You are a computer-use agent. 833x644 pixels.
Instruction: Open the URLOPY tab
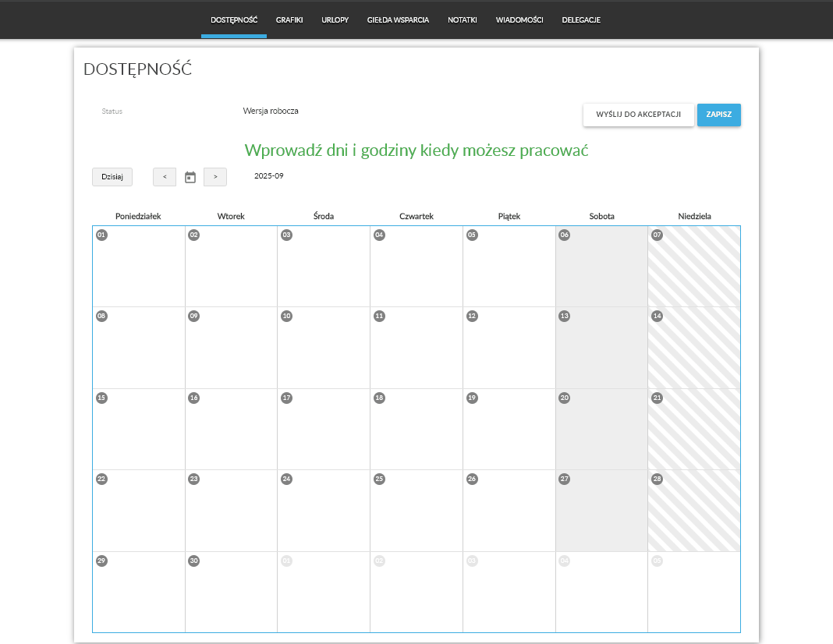tap(335, 20)
